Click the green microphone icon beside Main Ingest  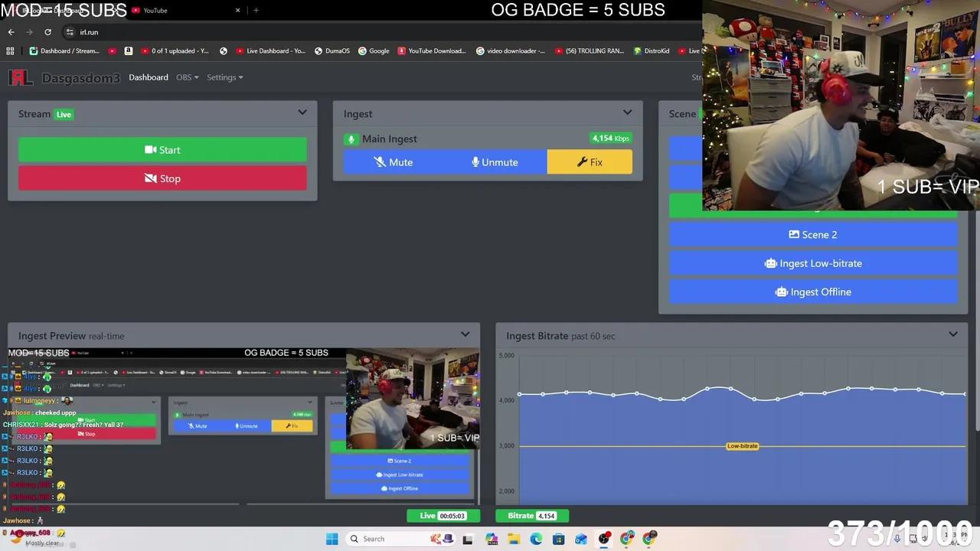(x=351, y=139)
